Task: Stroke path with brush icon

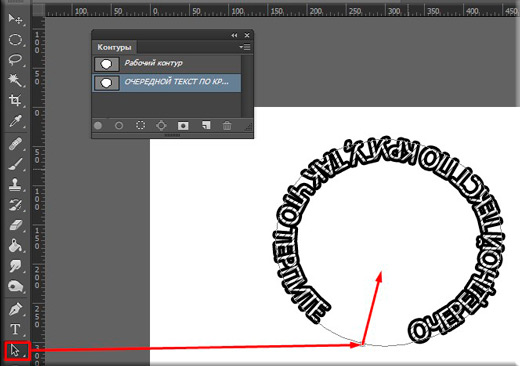Action: (119, 126)
